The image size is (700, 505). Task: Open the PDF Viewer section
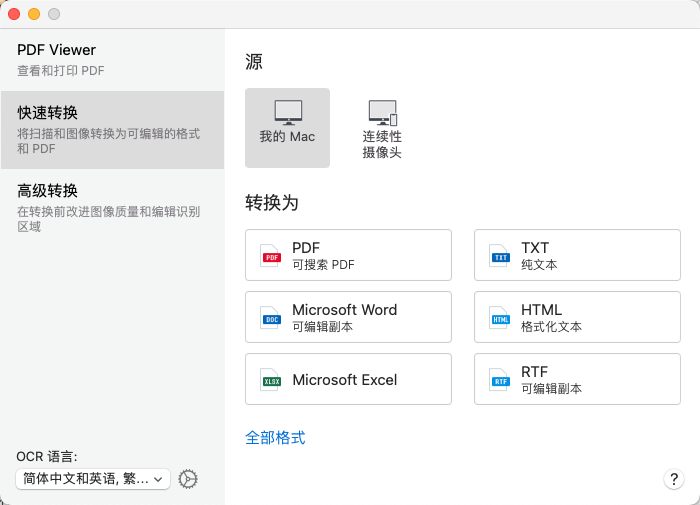click(112, 59)
